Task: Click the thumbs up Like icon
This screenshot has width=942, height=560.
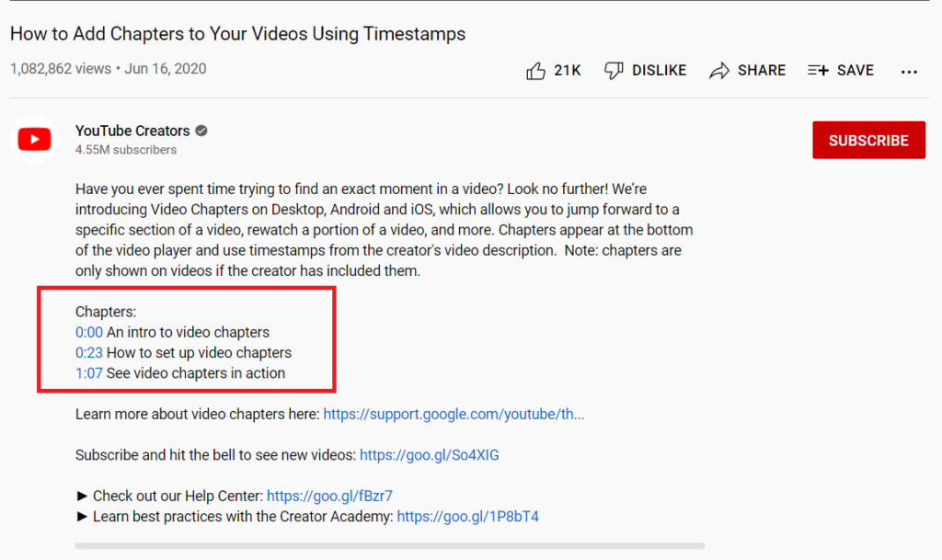Action: [x=536, y=70]
